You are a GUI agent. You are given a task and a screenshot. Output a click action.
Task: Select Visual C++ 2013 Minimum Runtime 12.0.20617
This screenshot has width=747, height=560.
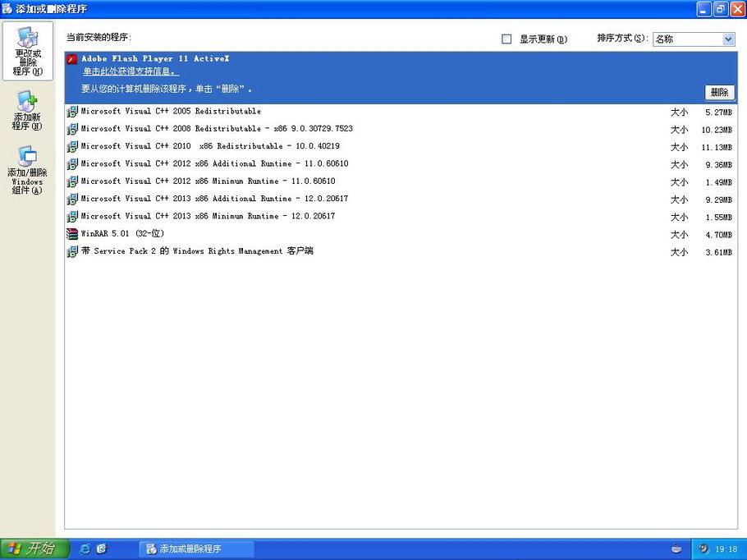tap(401, 217)
